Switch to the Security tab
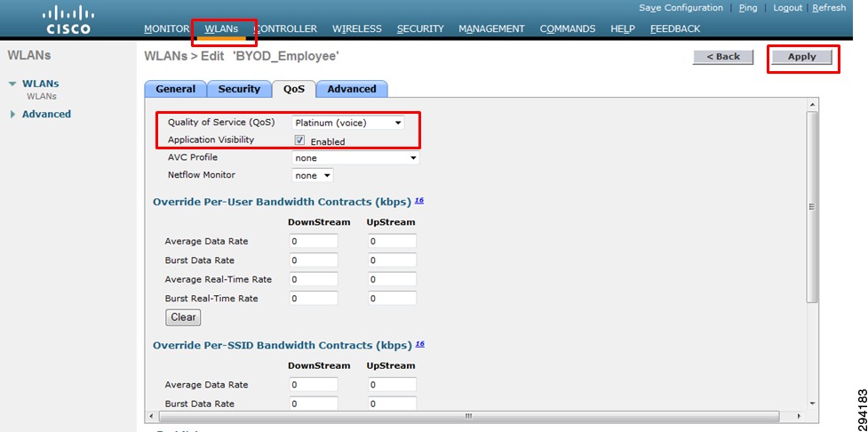Image resolution: width=868 pixels, height=432 pixels. click(239, 89)
